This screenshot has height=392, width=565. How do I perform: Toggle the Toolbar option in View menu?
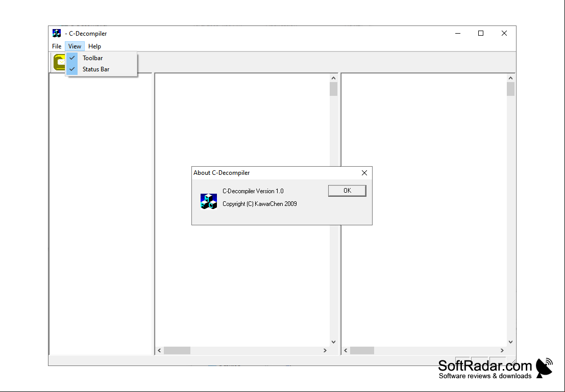coord(101,58)
